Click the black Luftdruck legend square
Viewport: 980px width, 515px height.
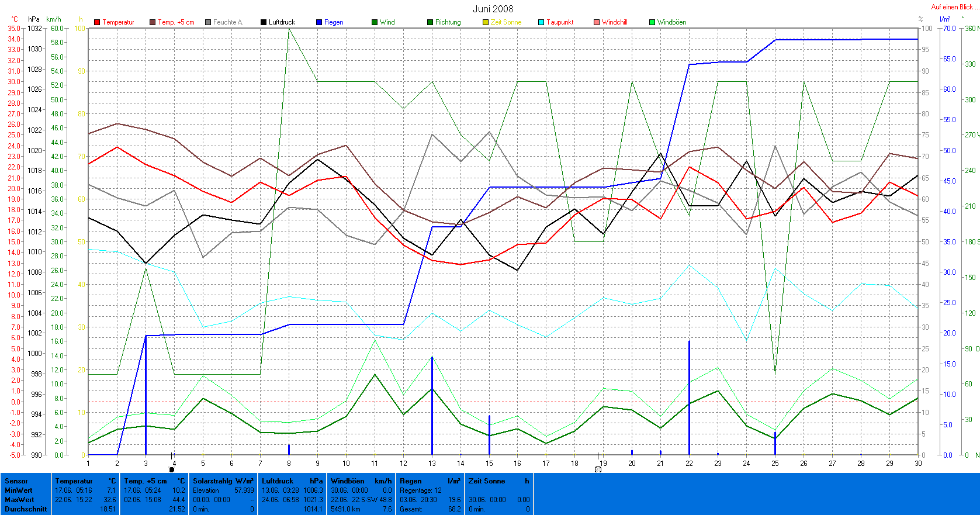click(x=264, y=22)
